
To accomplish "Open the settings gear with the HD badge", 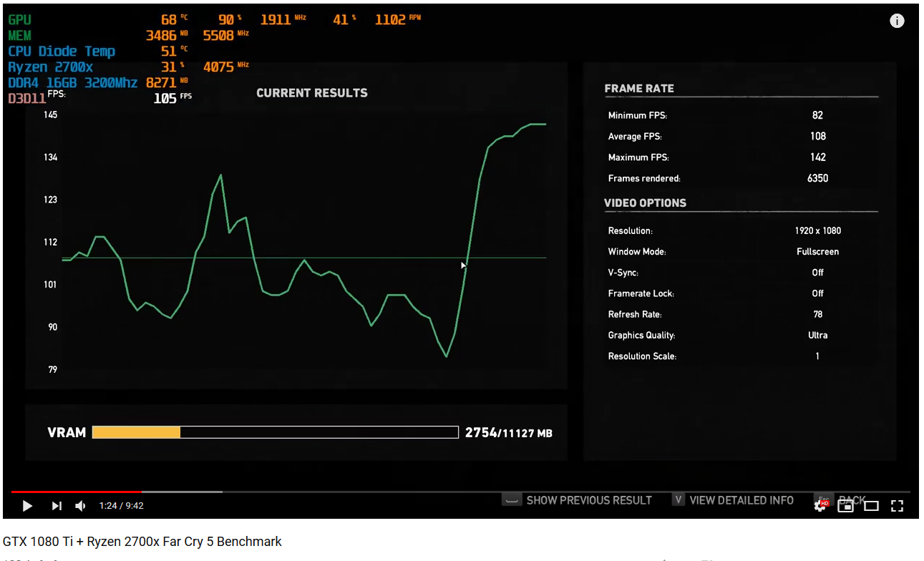I will click(820, 505).
